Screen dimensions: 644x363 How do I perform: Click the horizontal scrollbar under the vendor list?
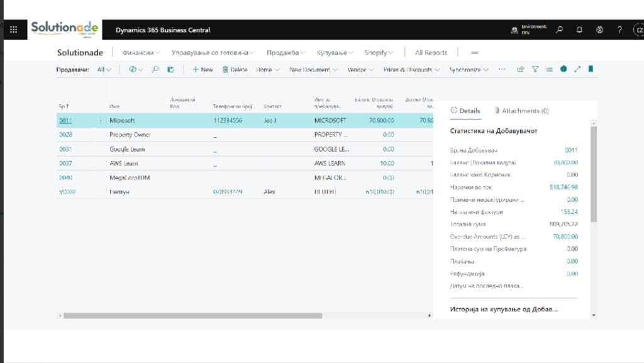(192, 316)
